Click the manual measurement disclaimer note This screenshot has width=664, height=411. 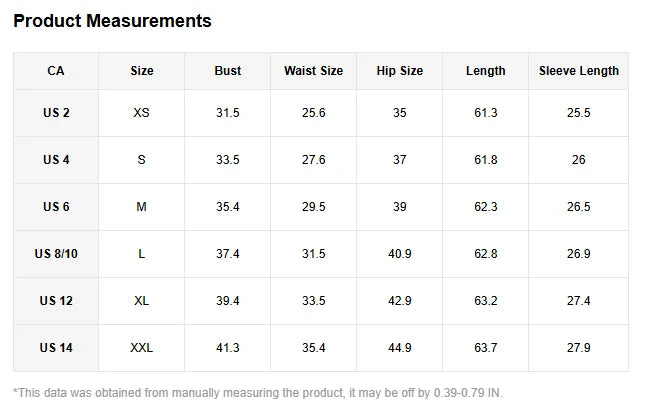coord(258,393)
